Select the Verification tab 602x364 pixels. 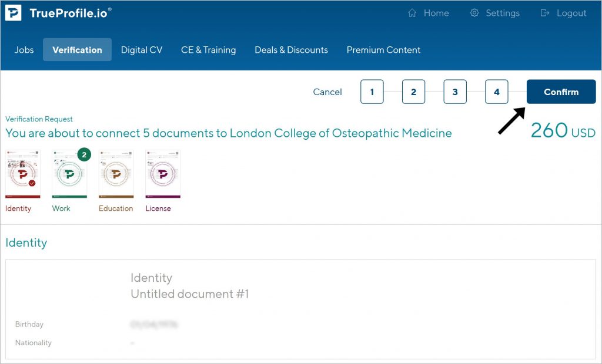click(77, 50)
